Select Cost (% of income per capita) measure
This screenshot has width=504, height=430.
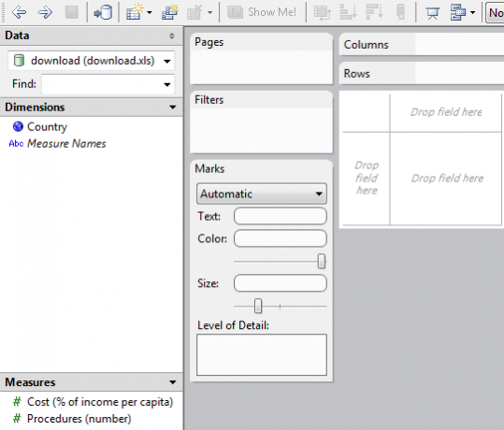coord(100,402)
